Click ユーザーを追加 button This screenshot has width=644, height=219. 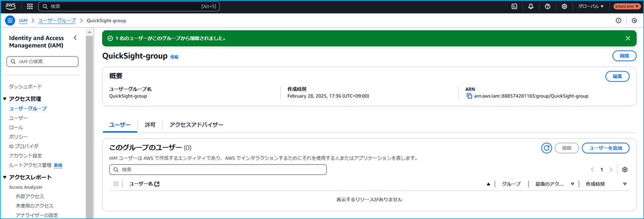(605, 148)
